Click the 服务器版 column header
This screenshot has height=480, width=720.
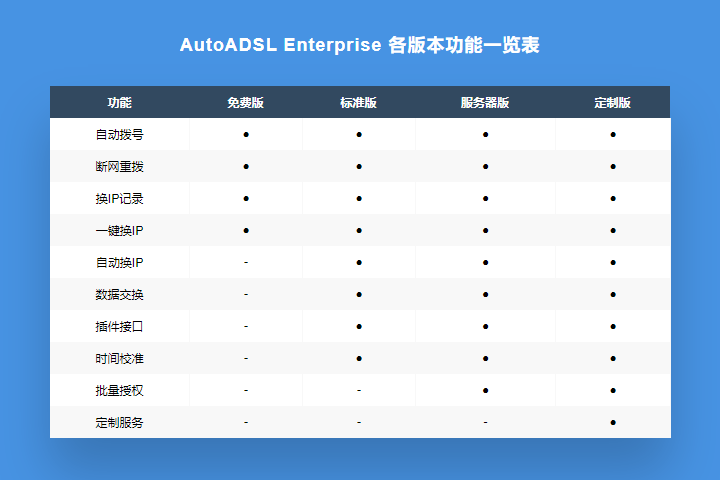click(x=485, y=103)
